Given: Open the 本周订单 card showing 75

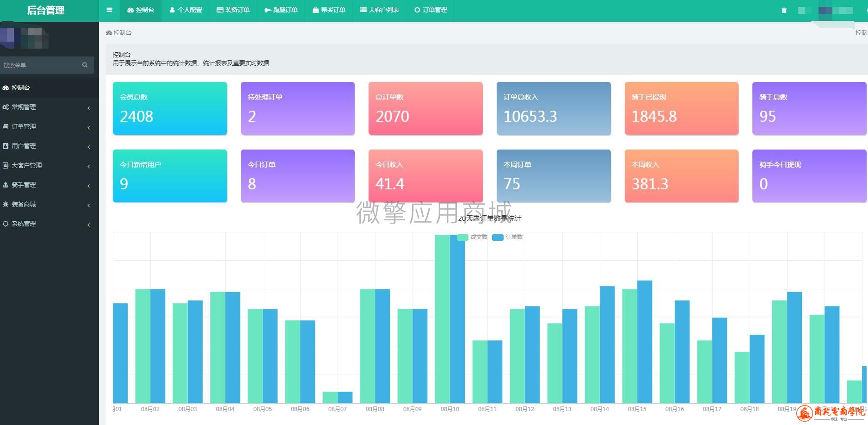Looking at the screenshot, I should pos(554,176).
